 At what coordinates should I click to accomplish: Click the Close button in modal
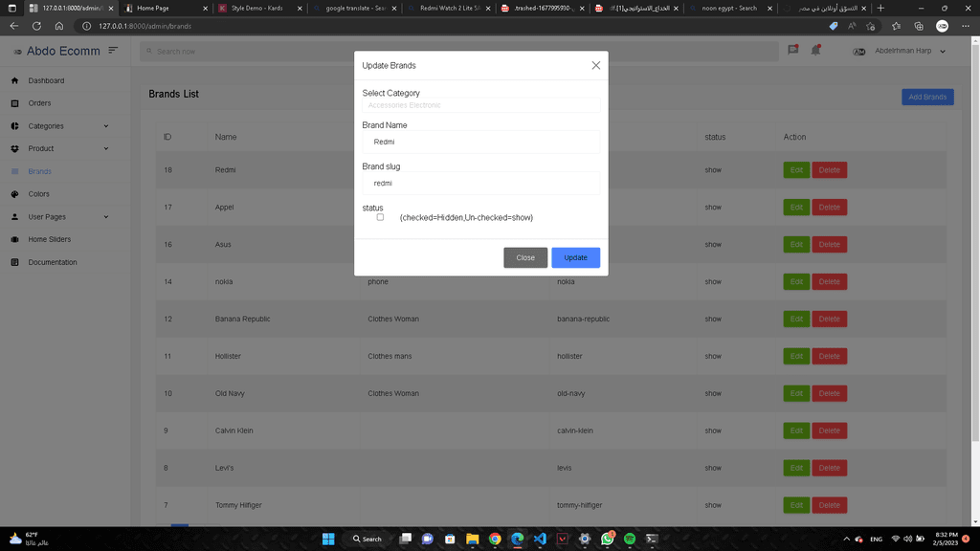[x=525, y=257]
